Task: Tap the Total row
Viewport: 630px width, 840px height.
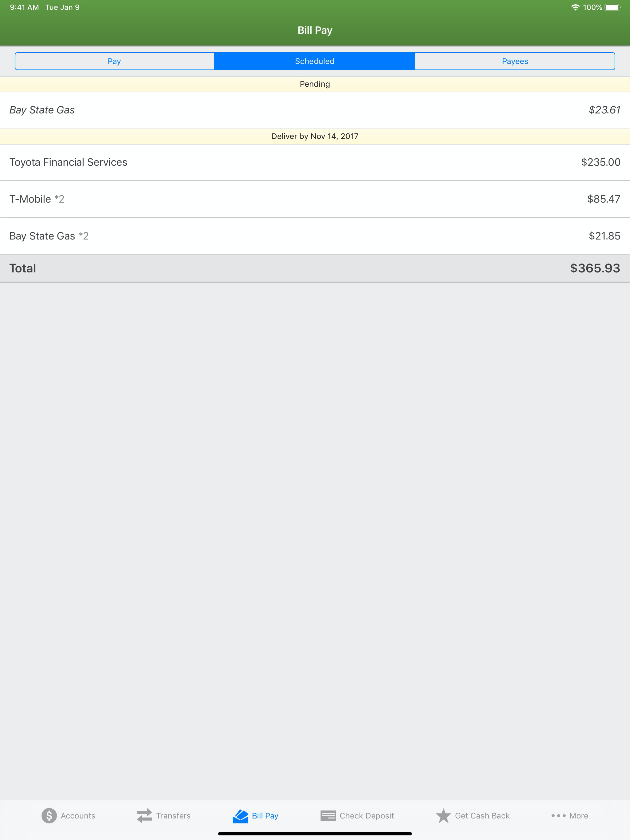Action: [315, 268]
